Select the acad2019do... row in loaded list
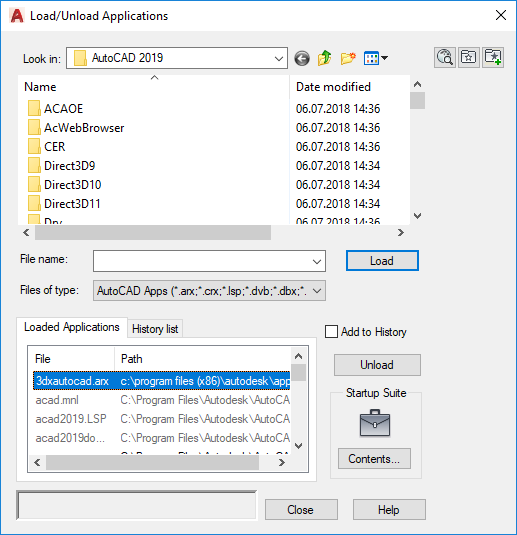The image size is (517, 535). click(x=162, y=438)
